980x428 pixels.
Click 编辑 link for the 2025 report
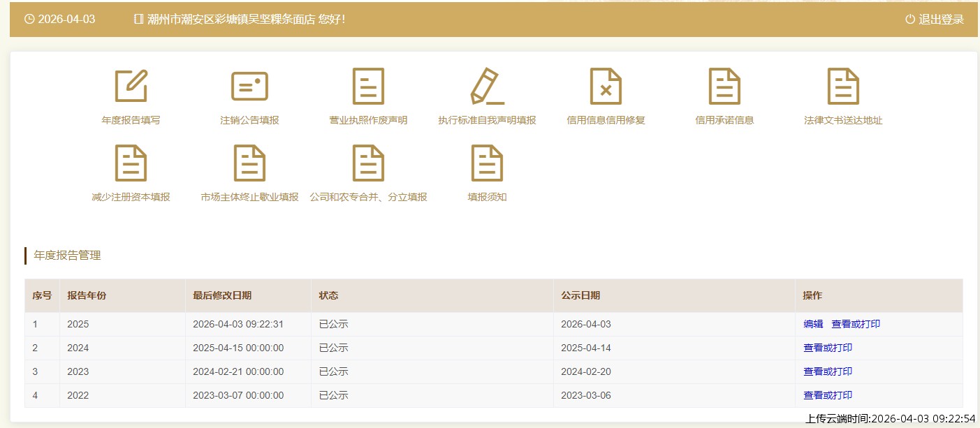813,324
